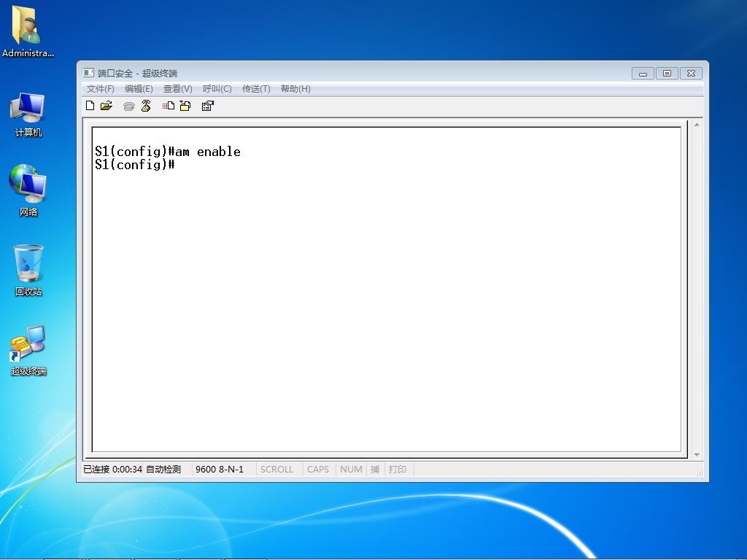This screenshot has width=747, height=560.
Task: Click the Open file toolbar icon
Action: click(107, 106)
